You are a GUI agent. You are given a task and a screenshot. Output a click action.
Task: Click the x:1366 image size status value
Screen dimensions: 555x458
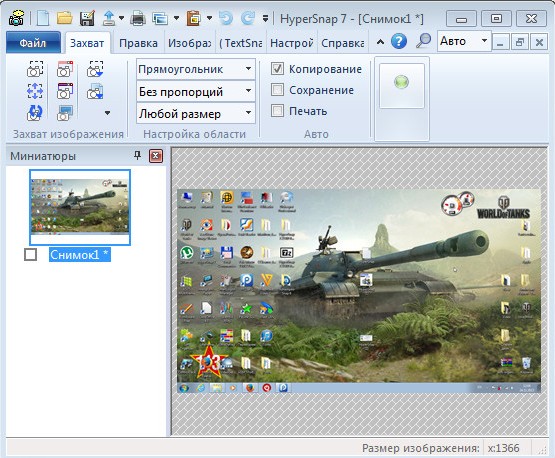(x=503, y=448)
